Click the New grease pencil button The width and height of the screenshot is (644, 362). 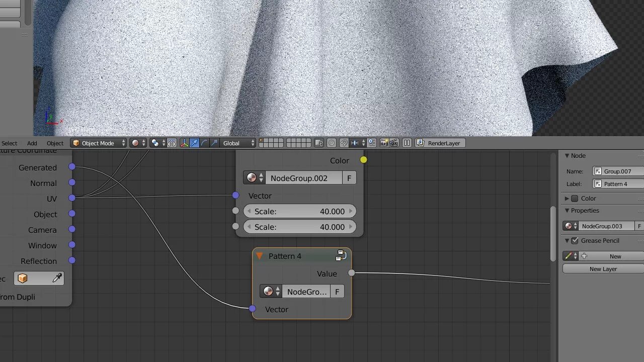(611, 256)
